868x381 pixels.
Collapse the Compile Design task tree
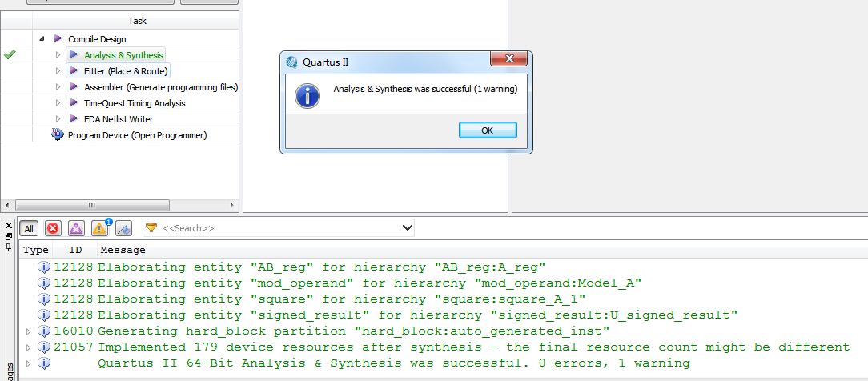(x=42, y=38)
